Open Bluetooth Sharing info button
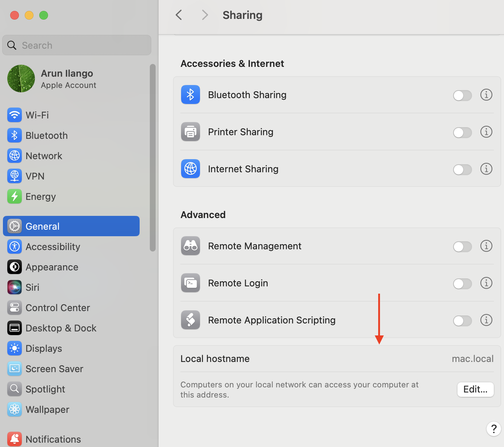The height and width of the screenshot is (447, 504). click(486, 95)
